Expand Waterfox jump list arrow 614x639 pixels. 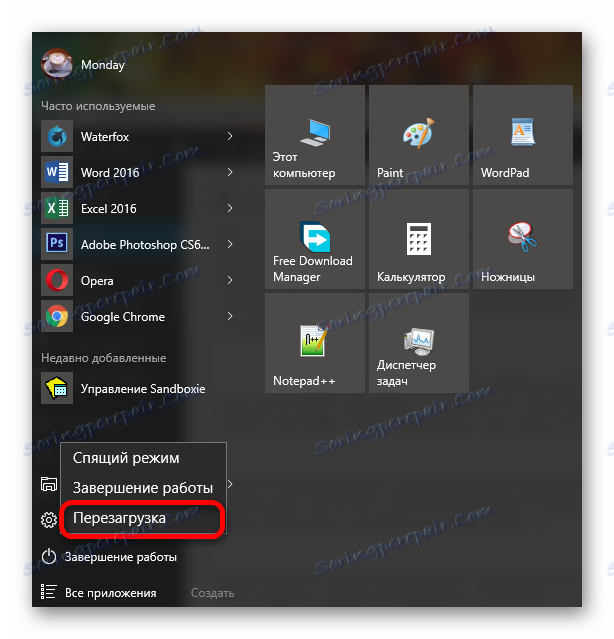[230, 136]
